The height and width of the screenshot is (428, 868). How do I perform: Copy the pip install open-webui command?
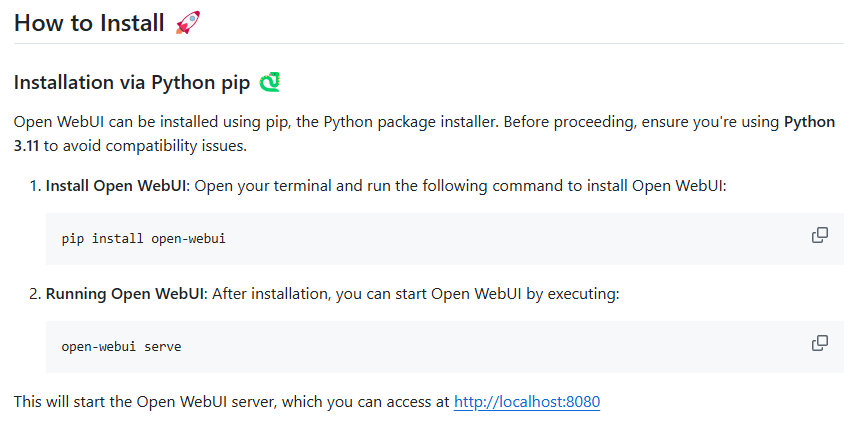click(x=819, y=235)
